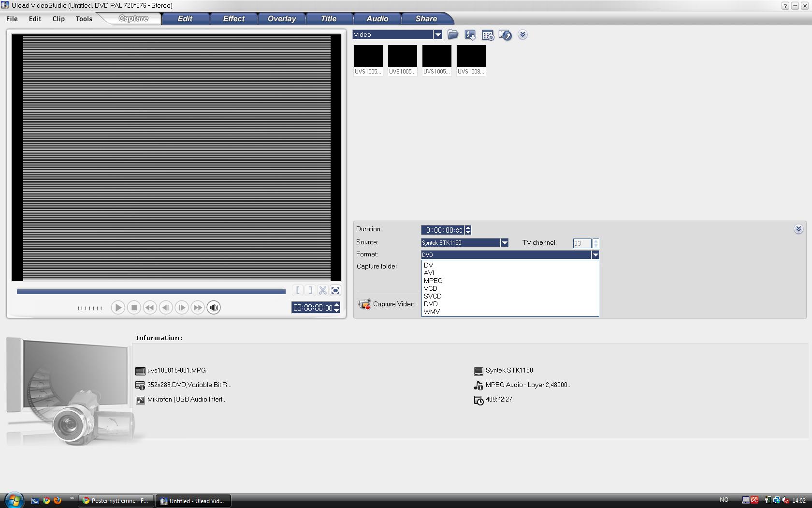Open the Video library type dropdown

[438, 34]
